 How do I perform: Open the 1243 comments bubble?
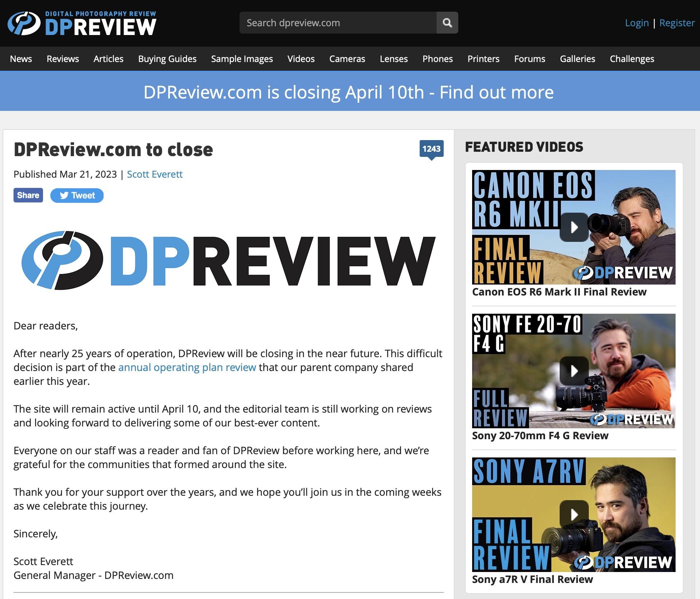[x=431, y=149]
